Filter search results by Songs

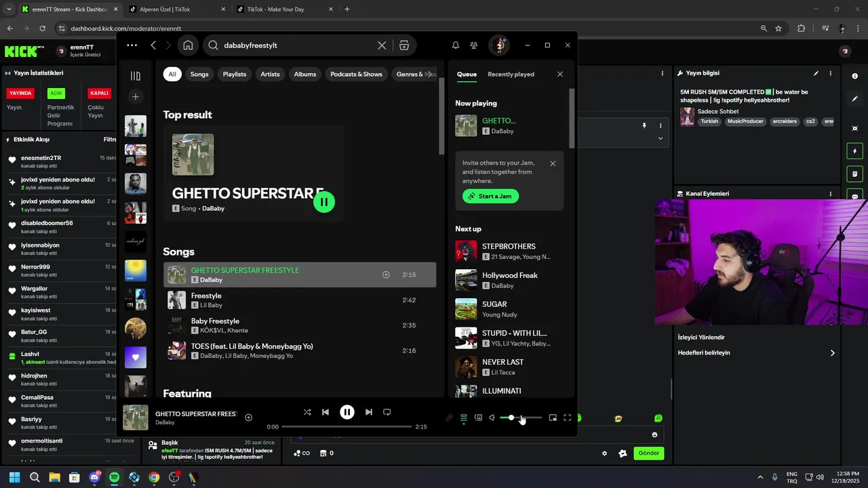(199, 74)
